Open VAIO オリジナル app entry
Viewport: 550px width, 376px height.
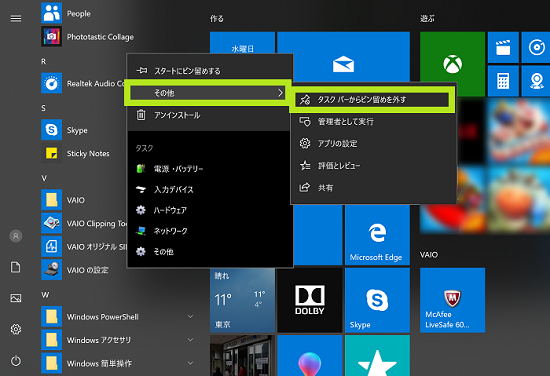coord(83,247)
